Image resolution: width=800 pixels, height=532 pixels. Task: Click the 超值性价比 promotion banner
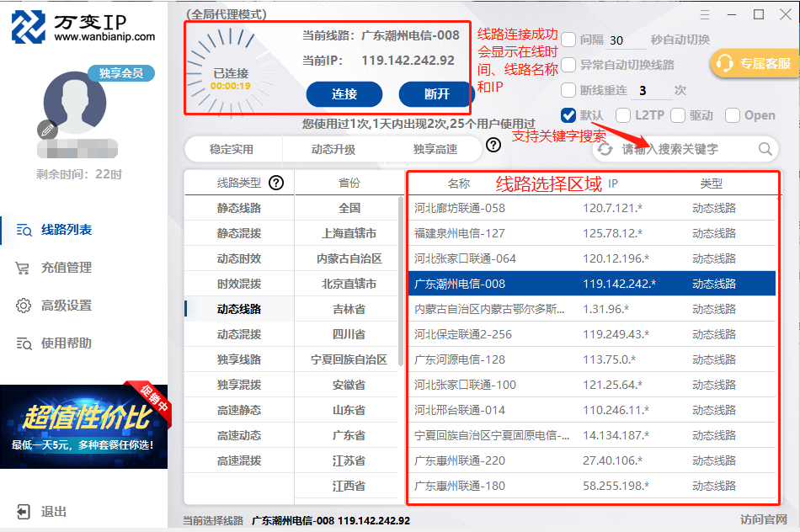point(83,427)
